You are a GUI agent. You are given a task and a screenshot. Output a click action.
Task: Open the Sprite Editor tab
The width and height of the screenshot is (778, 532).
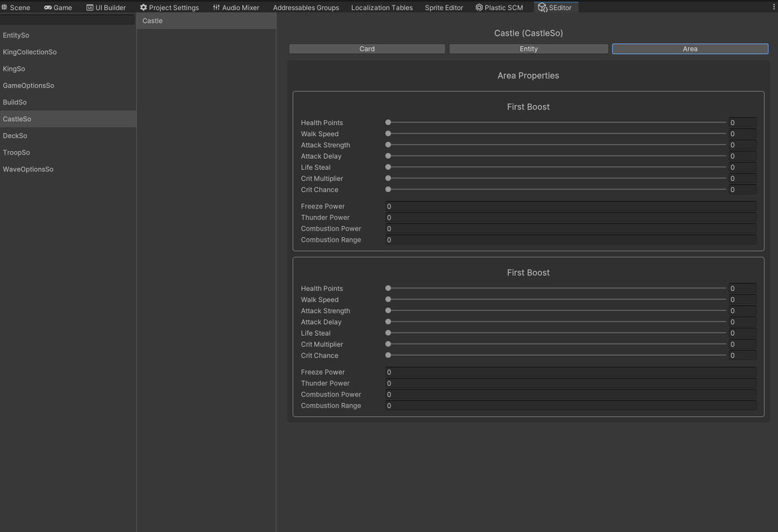(x=443, y=7)
